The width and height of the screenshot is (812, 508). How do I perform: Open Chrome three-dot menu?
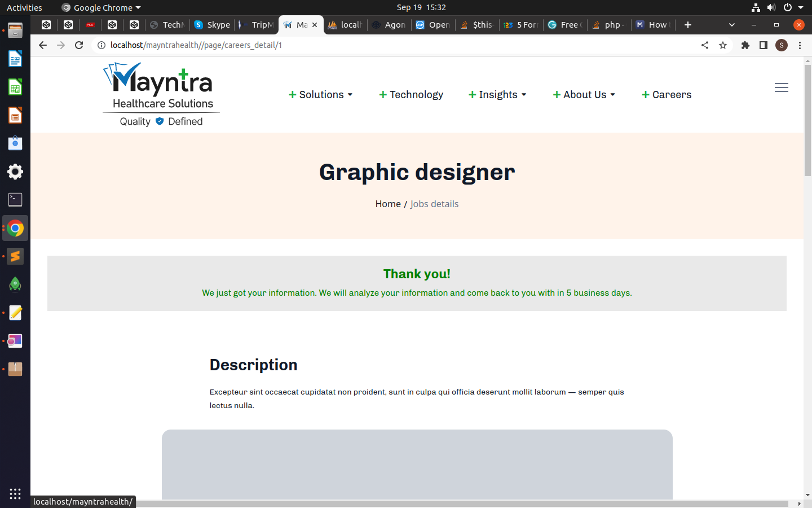coord(800,45)
